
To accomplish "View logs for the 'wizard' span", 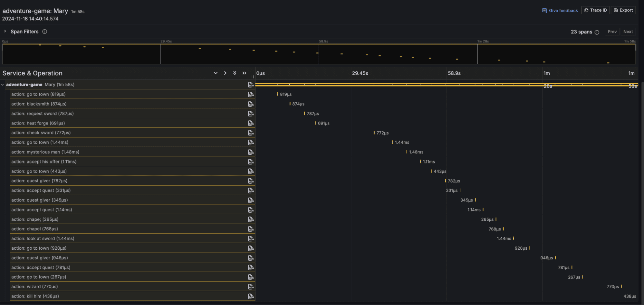I will click(251, 286).
